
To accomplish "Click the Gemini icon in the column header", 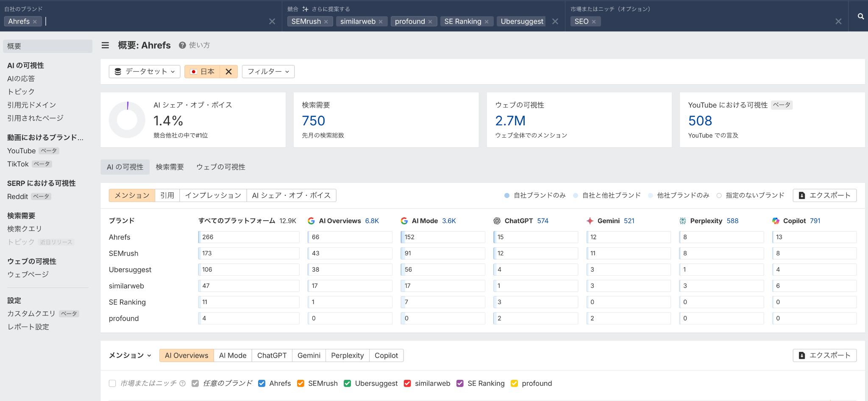I will coord(590,221).
